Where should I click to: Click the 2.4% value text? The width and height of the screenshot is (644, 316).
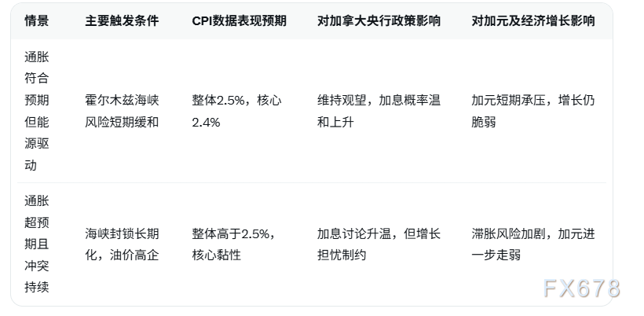206,122
